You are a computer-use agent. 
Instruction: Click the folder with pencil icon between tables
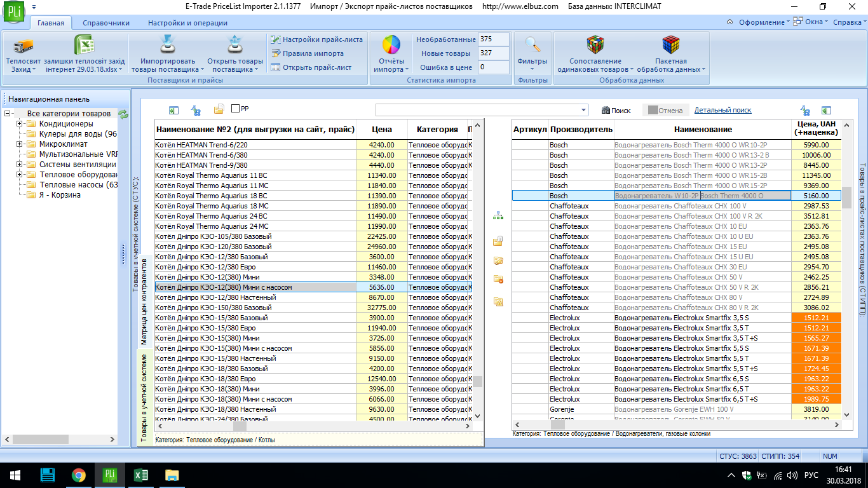(498, 261)
